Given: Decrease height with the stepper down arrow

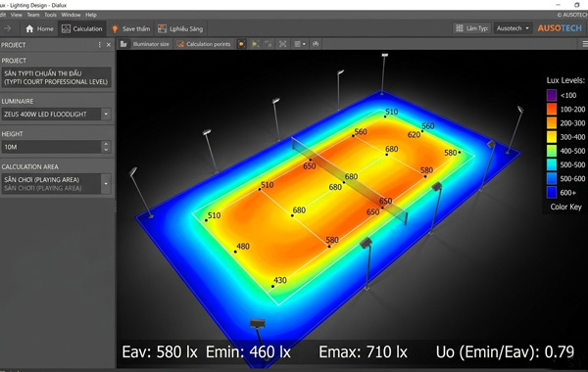Looking at the screenshot, I should (x=106, y=150).
